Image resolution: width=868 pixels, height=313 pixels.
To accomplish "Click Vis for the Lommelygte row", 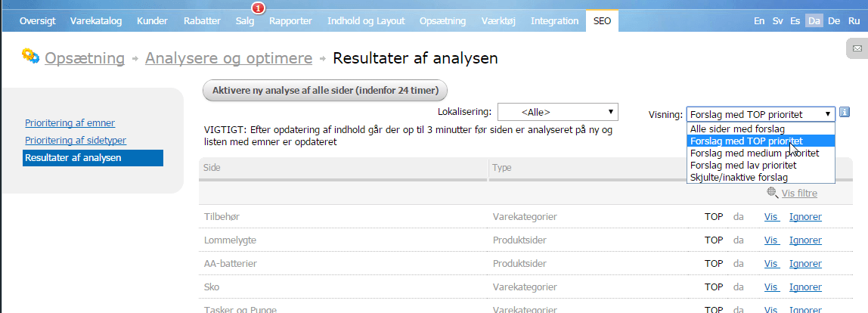I will point(772,240).
